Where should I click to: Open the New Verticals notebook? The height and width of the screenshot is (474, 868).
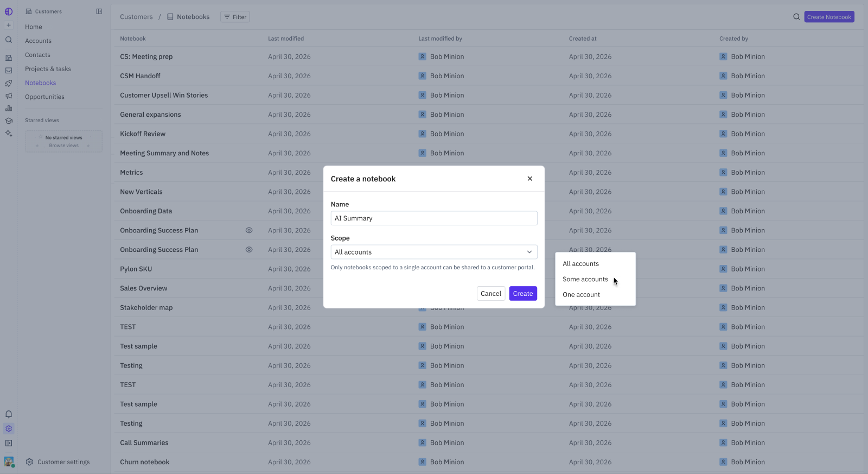tap(141, 192)
